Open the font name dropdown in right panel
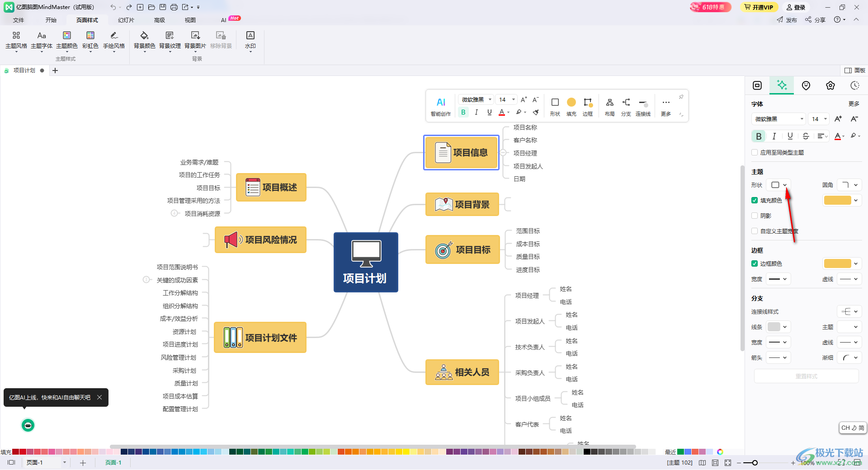The height and width of the screenshot is (470, 868). [779, 119]
